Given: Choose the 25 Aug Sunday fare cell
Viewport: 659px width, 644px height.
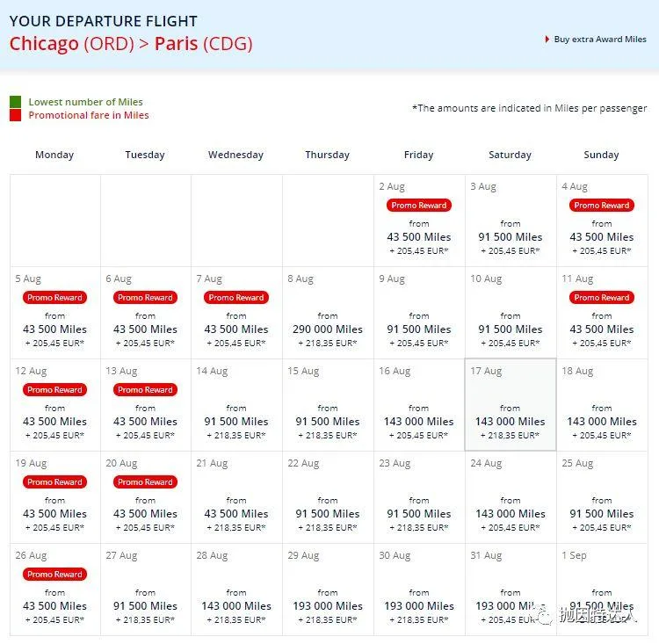Looking at the screenshot, I should (x=602, y=497).
